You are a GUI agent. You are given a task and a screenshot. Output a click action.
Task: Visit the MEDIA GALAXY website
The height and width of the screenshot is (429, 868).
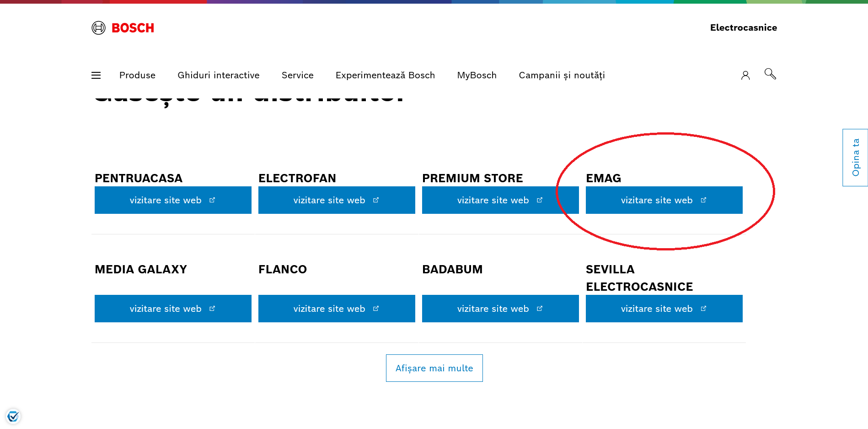pyautogui.click(x=172, y=309)
